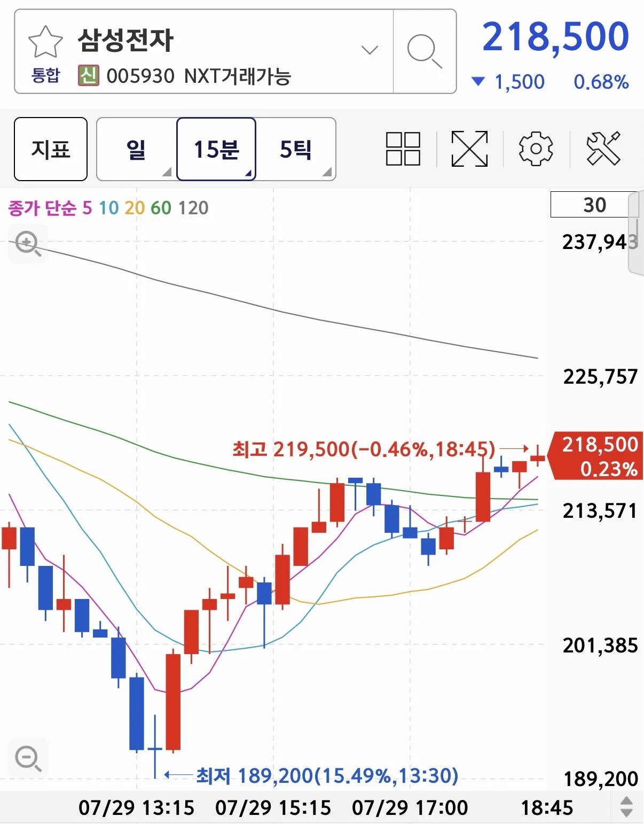644x824 pixels.
Task: Expand the 삼성전자 stock selector chevron
Action: tap(370, 50)
